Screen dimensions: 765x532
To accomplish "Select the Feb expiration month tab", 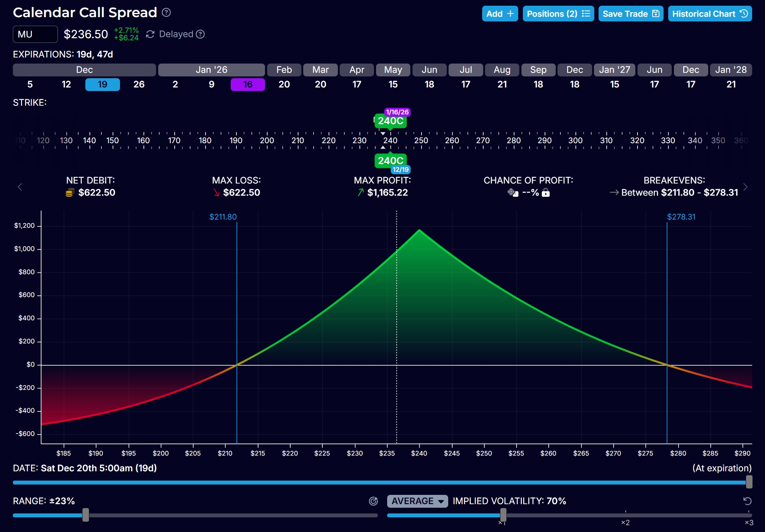I will [x=284, y=70].
